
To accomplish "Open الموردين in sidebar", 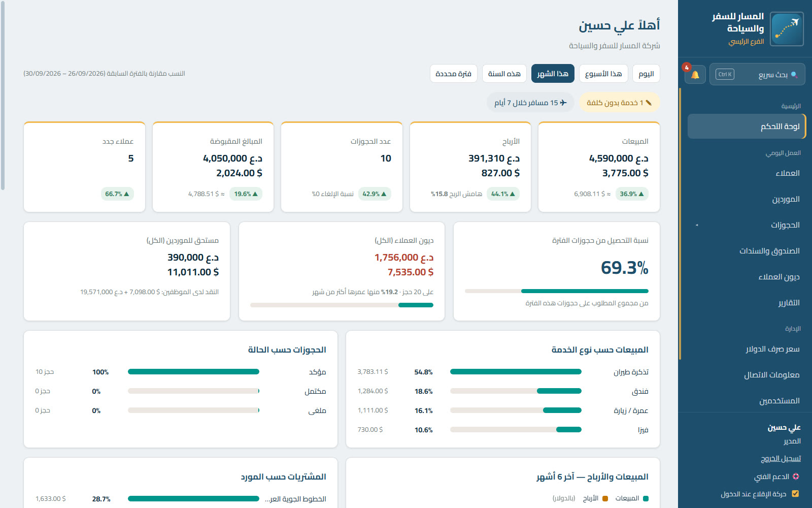I will [746, 199].
